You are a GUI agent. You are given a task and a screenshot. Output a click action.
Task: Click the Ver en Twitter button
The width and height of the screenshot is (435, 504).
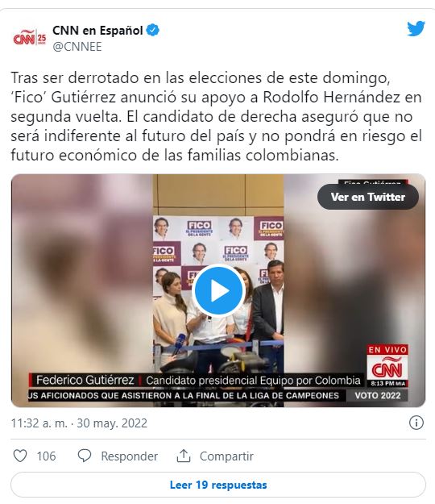point(368,197)
